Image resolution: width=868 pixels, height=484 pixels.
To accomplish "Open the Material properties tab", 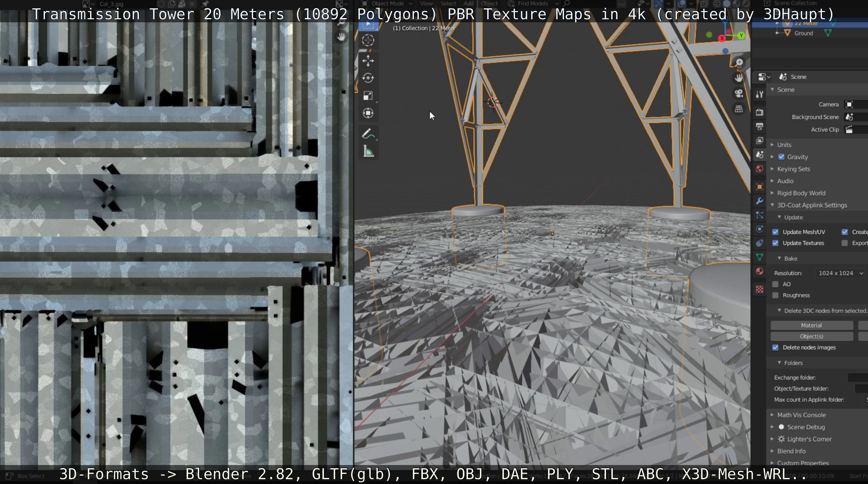I will click(x=760, y=272).
